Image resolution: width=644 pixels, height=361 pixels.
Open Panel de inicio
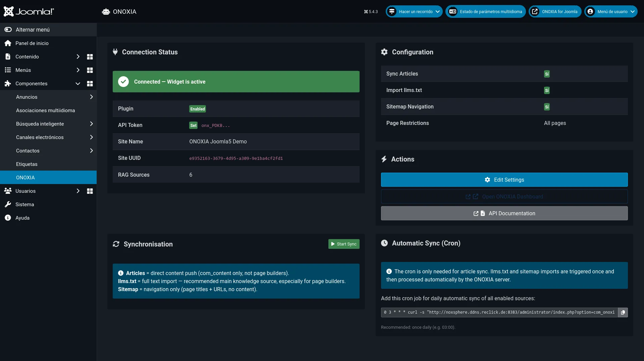click(x=32, y=43)
